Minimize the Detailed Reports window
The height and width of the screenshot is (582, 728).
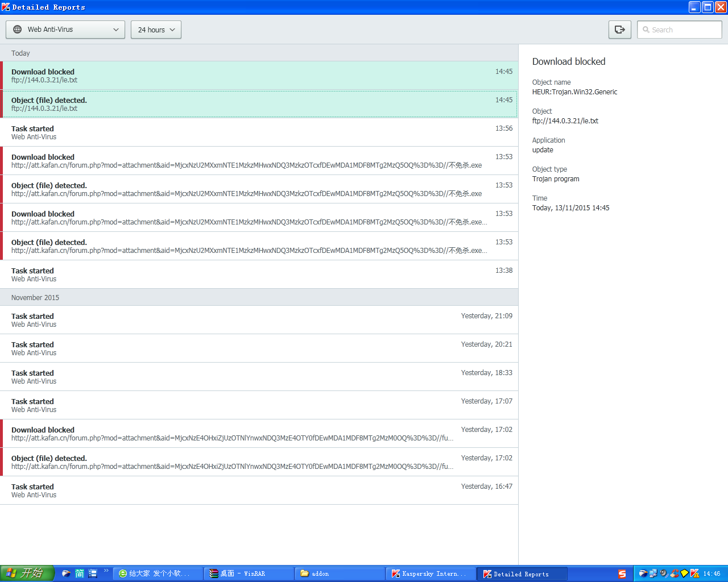(x=694, y=7)
